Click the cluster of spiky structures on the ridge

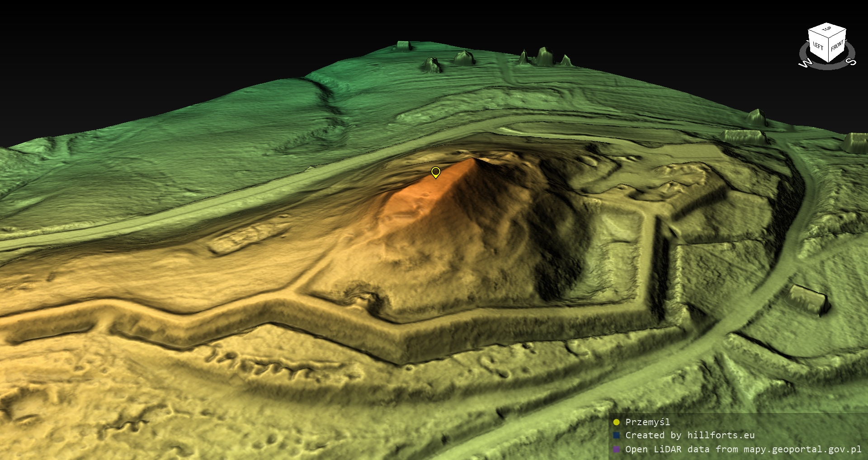click(544, 57)
